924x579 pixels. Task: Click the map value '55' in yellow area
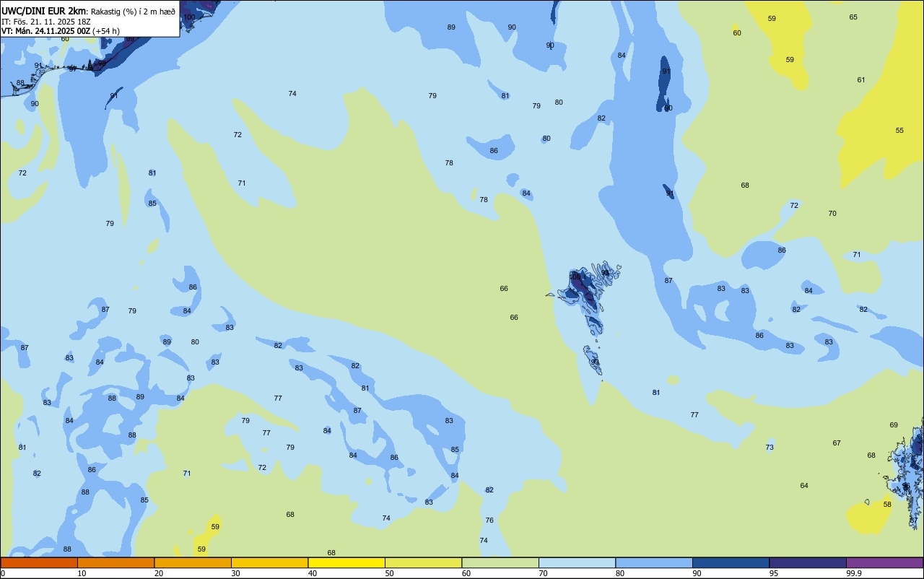899,131
